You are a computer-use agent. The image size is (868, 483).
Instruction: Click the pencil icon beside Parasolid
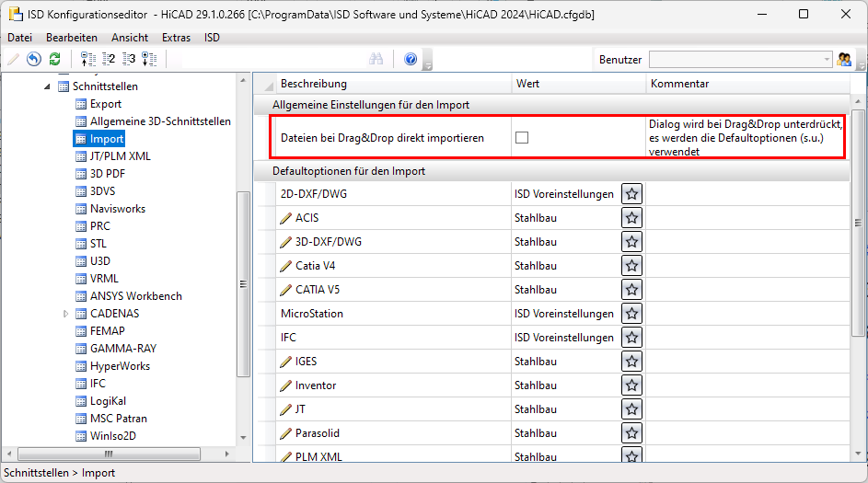[285, 433]
